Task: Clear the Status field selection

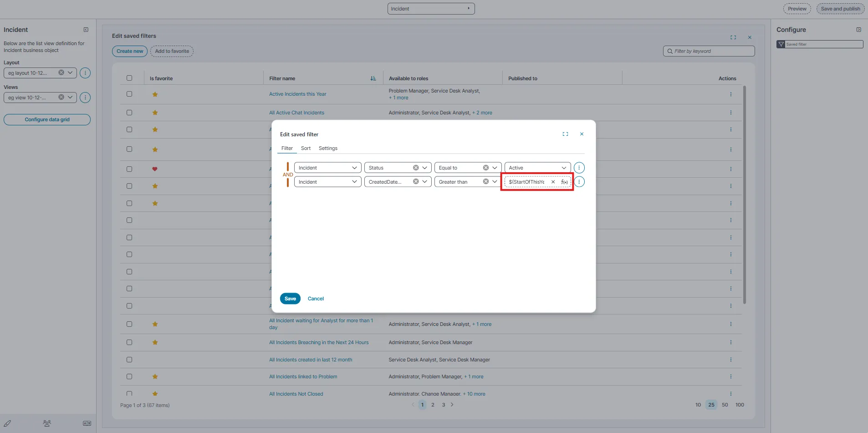Action: point(416,168)
